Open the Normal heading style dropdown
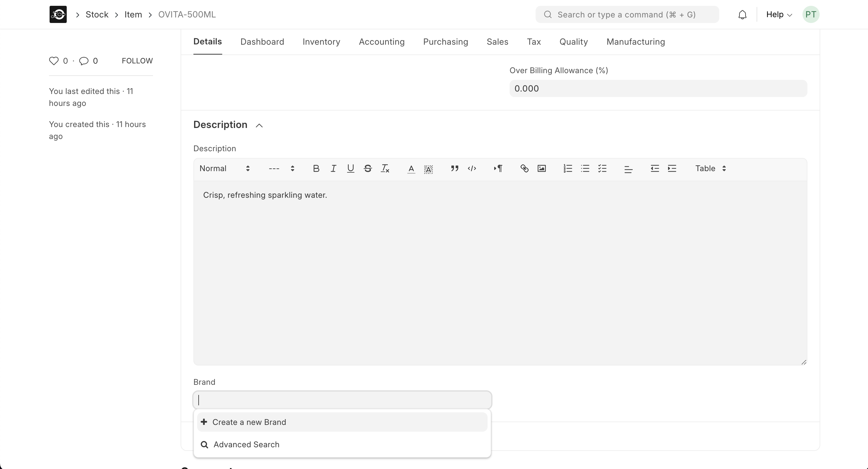The width and height of the screenshot is (868, 469). tap(224, 168)
